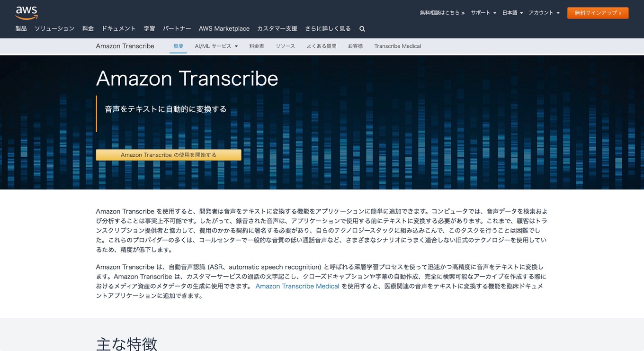
Task: Switch to Transcribe Medical tab
Action: click(397, 46)
